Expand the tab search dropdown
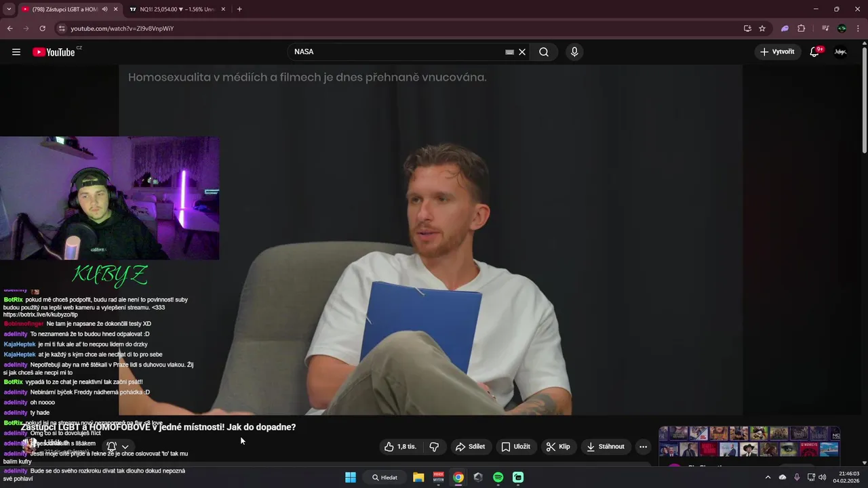 point(9,9)
